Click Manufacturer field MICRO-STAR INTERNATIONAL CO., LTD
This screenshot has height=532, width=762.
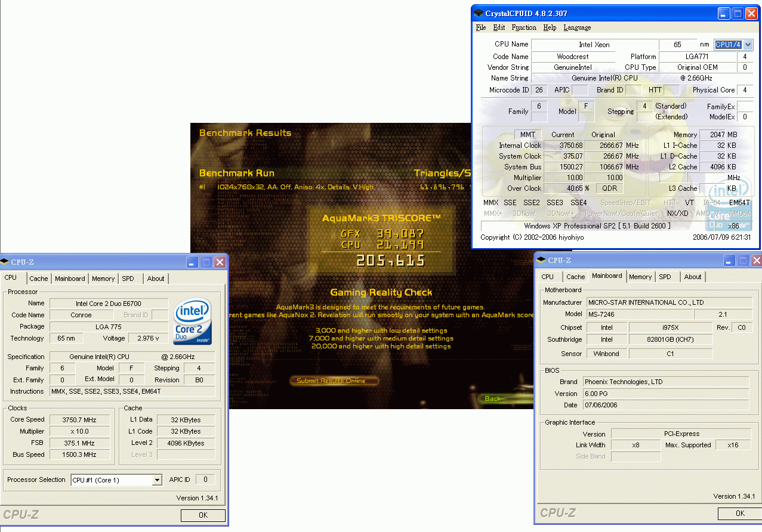(669, 302)
